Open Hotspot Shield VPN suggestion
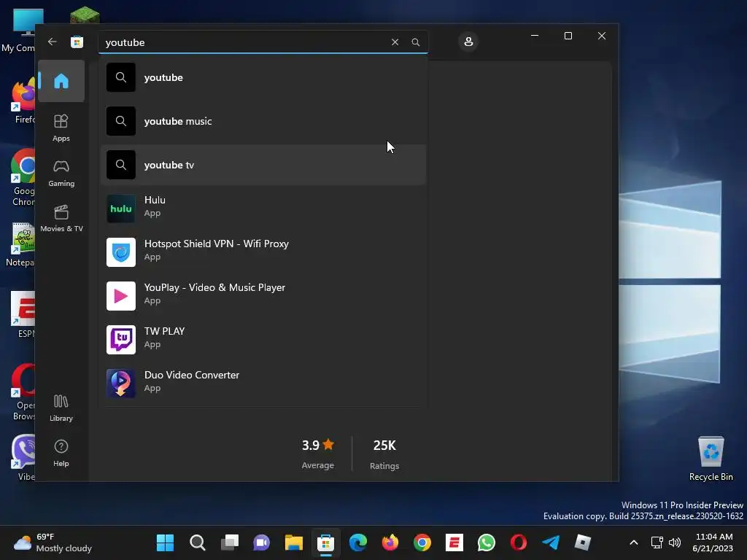Image resolution: width=747 pixels, height=560 pixels. [263, 252]
